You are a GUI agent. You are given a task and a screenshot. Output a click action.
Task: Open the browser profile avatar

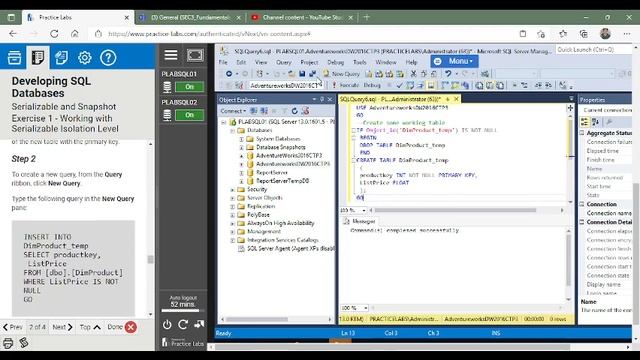point(605,34)
